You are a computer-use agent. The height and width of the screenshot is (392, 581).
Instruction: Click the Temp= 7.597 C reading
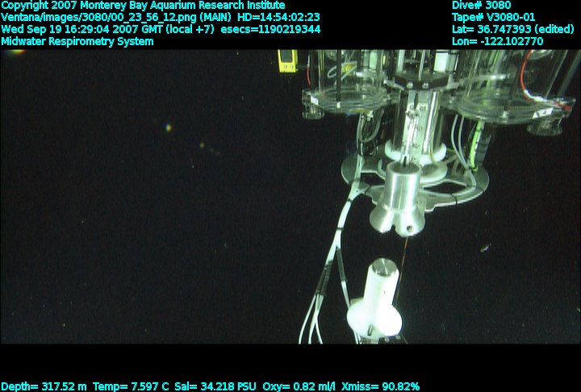(131, 386)
